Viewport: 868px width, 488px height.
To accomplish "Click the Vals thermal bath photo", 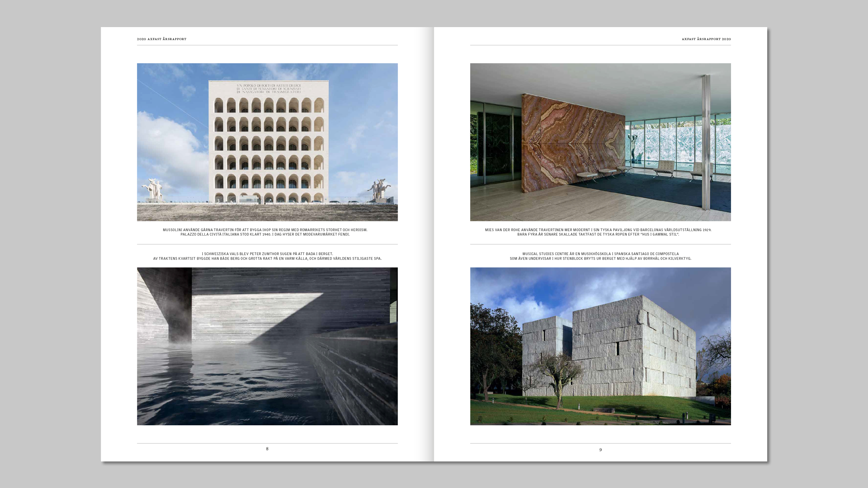I will pyautogui.click(x=267, y=346).
